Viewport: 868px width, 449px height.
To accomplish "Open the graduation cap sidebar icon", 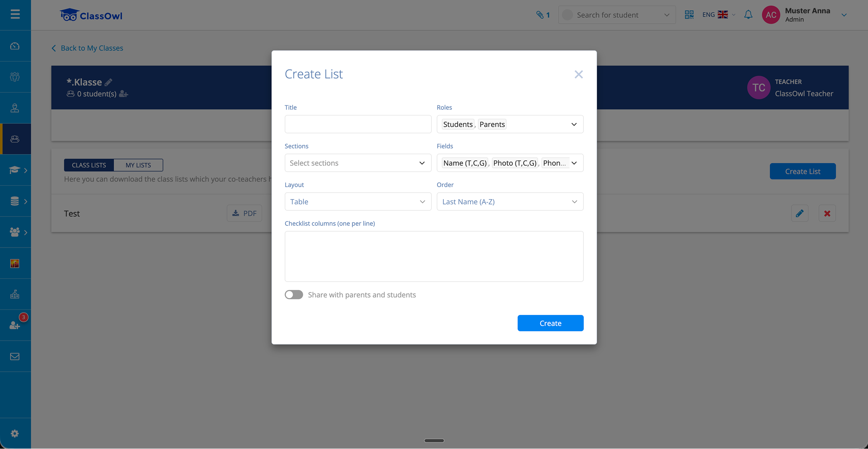I will point(14,170).
